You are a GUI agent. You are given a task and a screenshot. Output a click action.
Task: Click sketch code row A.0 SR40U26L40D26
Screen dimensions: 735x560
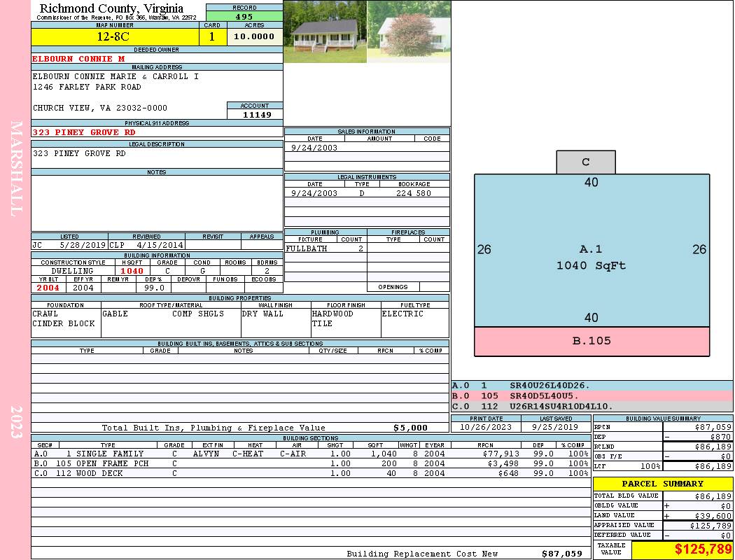click(592, 386)
